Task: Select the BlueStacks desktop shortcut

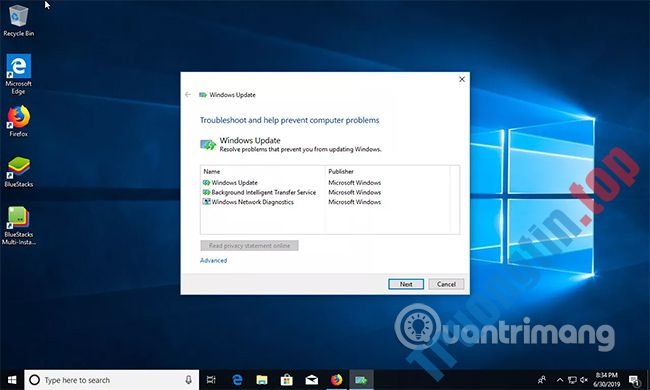Action: [18, 172]
